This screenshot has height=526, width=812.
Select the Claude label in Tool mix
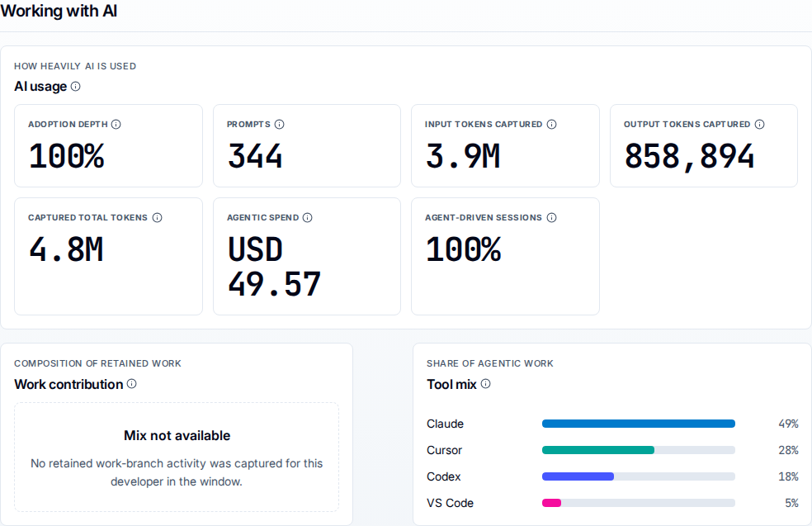tap(445, 424)
